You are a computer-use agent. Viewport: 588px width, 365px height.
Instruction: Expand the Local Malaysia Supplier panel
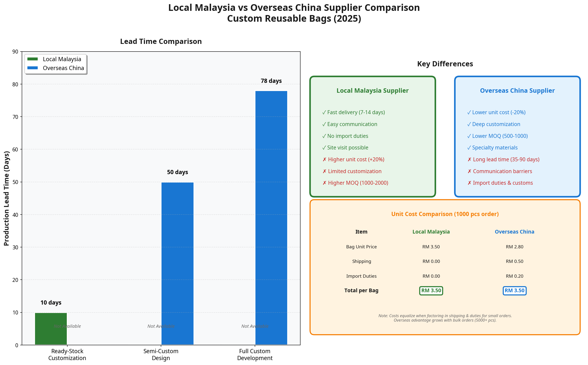pos(372,91)
